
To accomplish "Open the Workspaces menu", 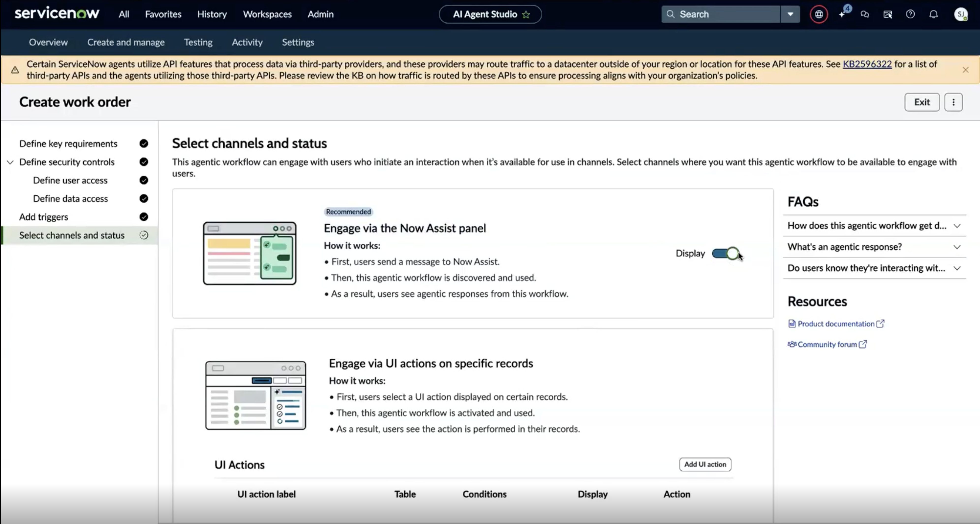I will 267,14.
